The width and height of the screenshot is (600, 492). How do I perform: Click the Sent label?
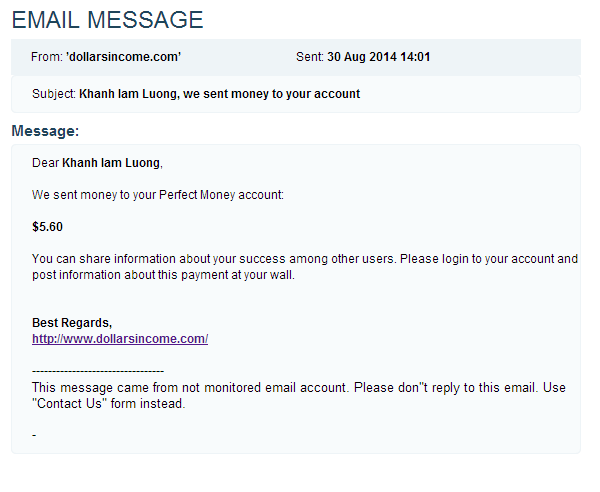309,57
